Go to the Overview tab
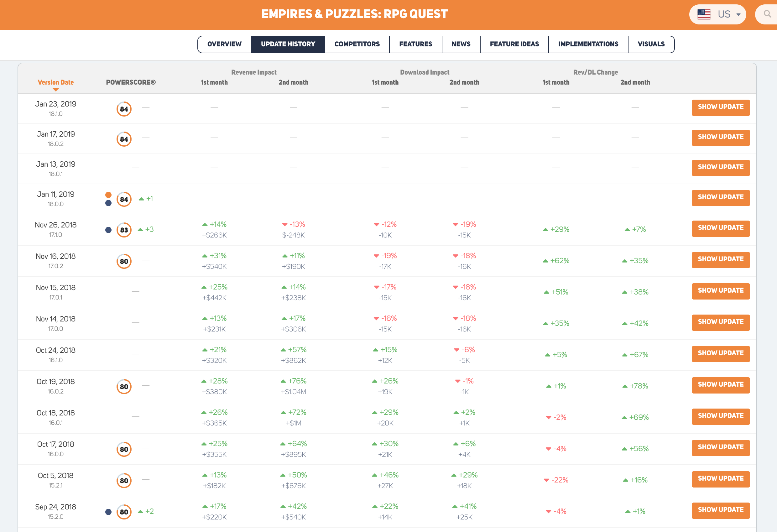The image size is (777, 532). [224, 44]
